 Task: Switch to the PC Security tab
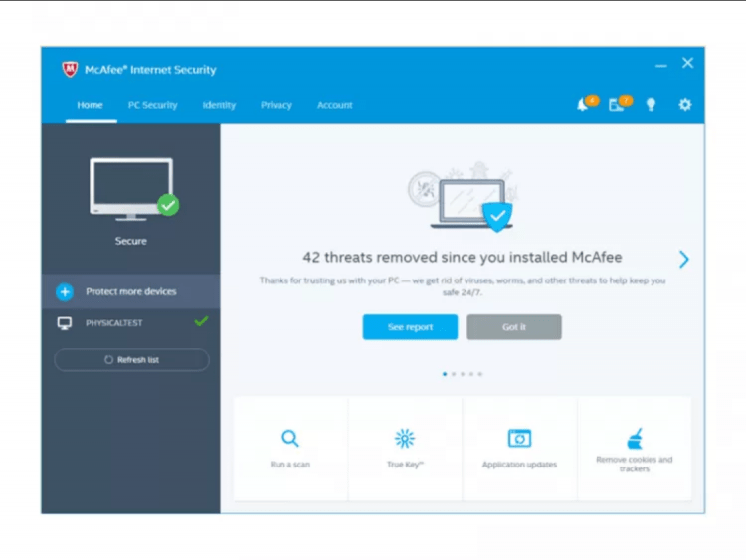pos(152,105)
